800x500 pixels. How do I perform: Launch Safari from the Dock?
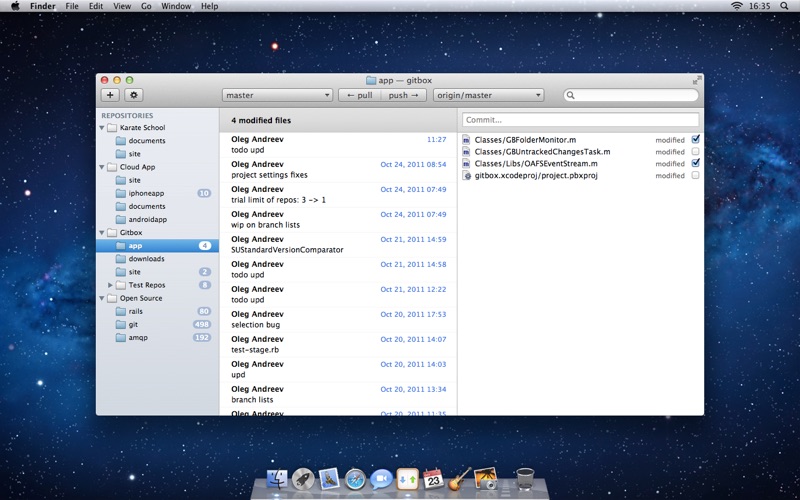355,479
